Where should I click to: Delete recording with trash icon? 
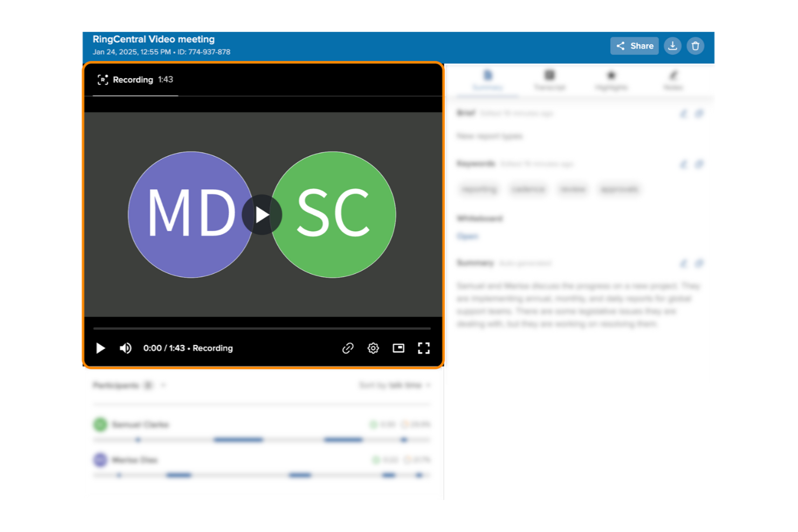click(x=696, y=46)
